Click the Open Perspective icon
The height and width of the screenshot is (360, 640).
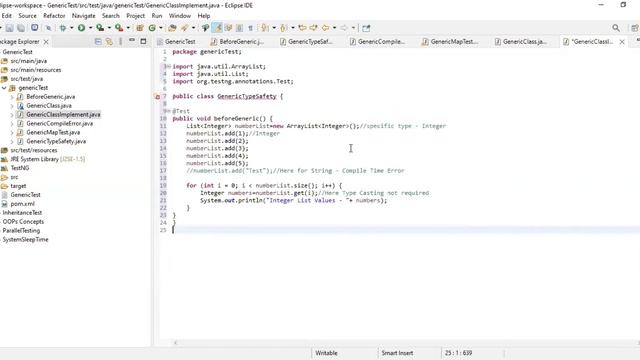point(635,28)
